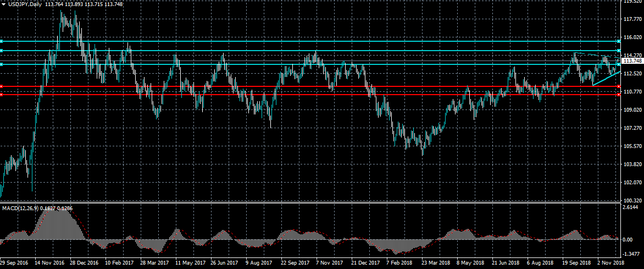Click the current price label 113.748
Image resolution: width=644 pixels, height=269 pixels.
click(x=632, y=61)
